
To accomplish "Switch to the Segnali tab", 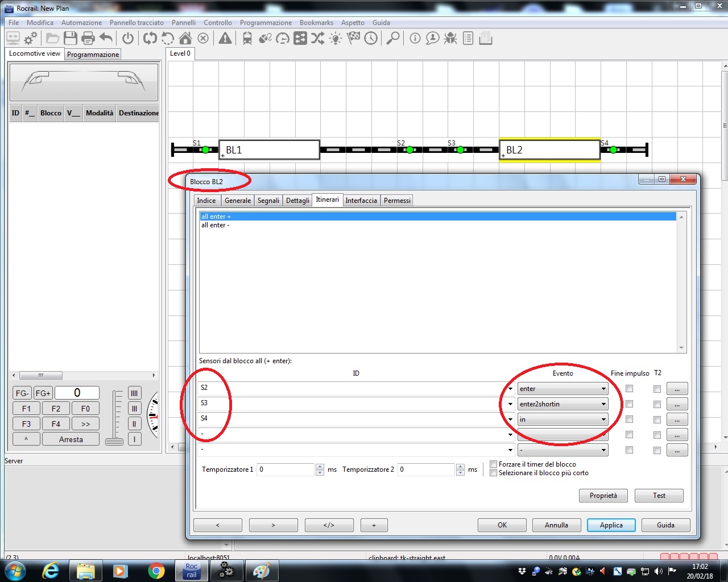I will 268,201.
